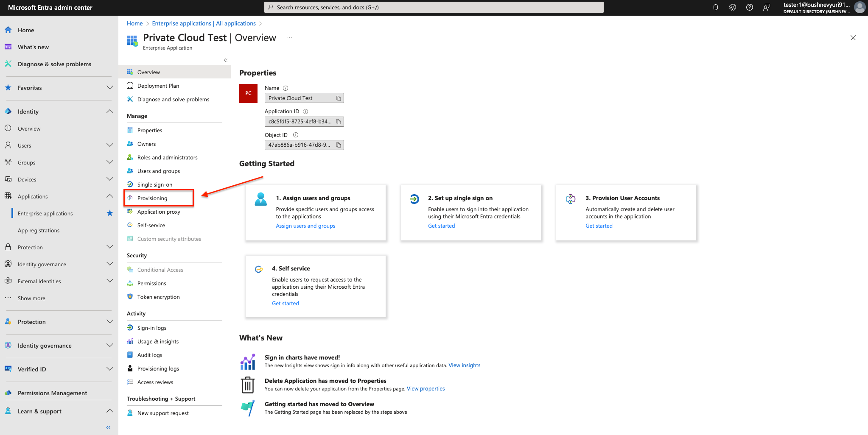
Task: Expand the Verified ID section
Action: pos(110,369)
